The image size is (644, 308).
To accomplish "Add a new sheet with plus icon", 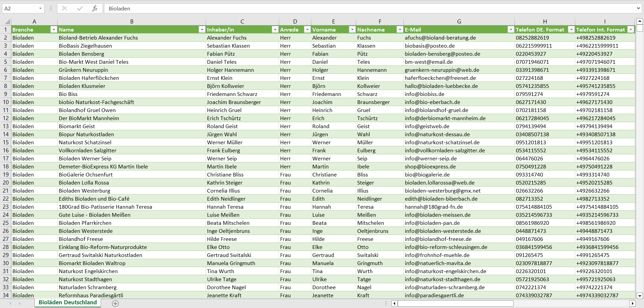I will 115,303.
